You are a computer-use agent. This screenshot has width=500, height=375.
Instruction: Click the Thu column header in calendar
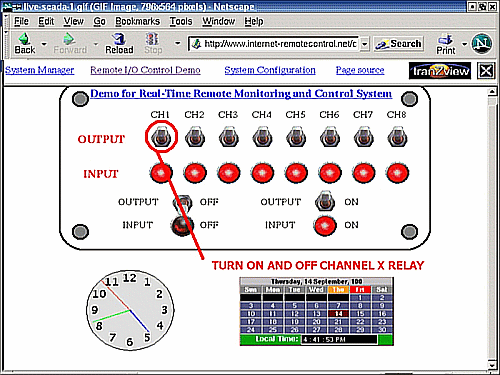(x=338, y=290)
